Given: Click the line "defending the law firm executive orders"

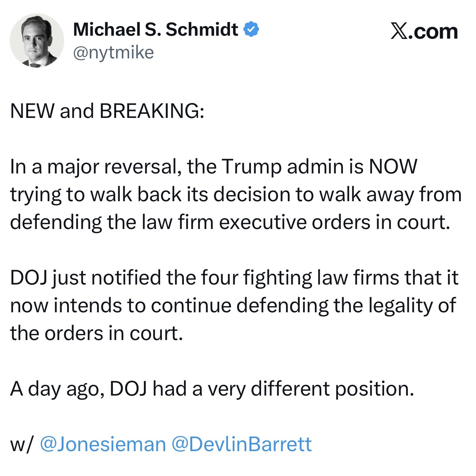Looking at the screenshot, I should tap(230, 222).
